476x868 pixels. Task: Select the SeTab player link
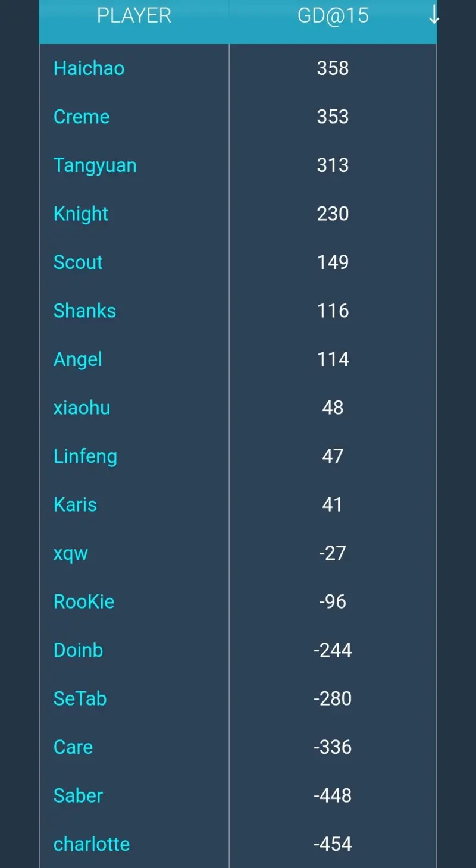point(80,698)
